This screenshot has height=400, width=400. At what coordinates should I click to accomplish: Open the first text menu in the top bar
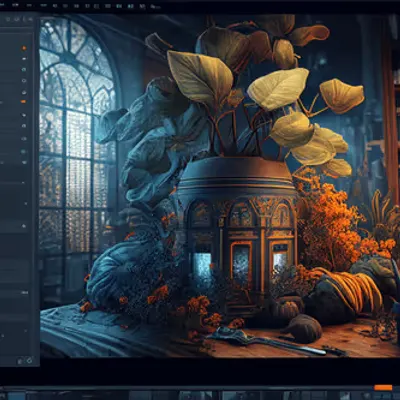pyautogui.click(x=2, y=5)
